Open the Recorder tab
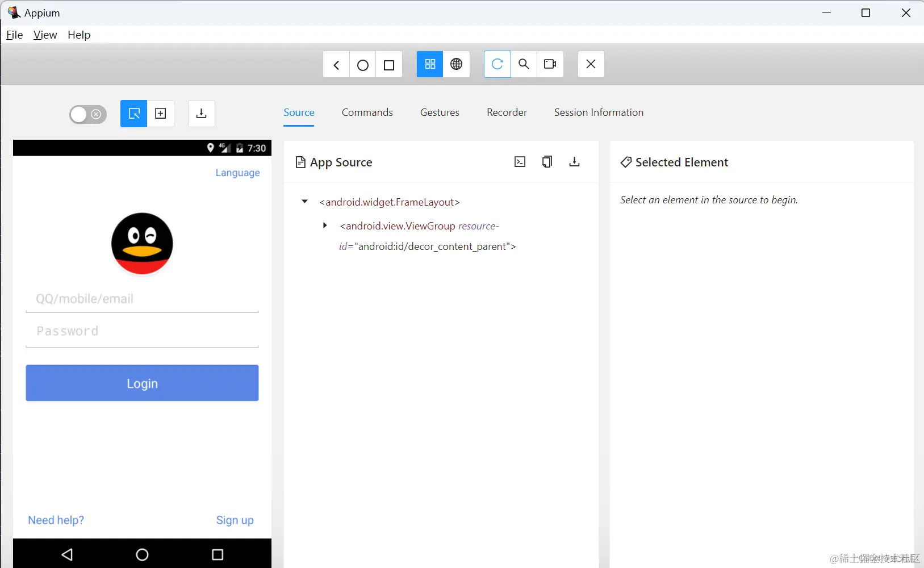 [507, 112]
